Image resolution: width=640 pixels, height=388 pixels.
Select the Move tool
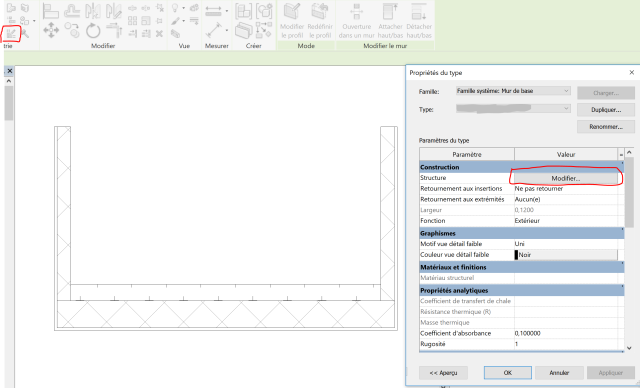pos(51,30)
